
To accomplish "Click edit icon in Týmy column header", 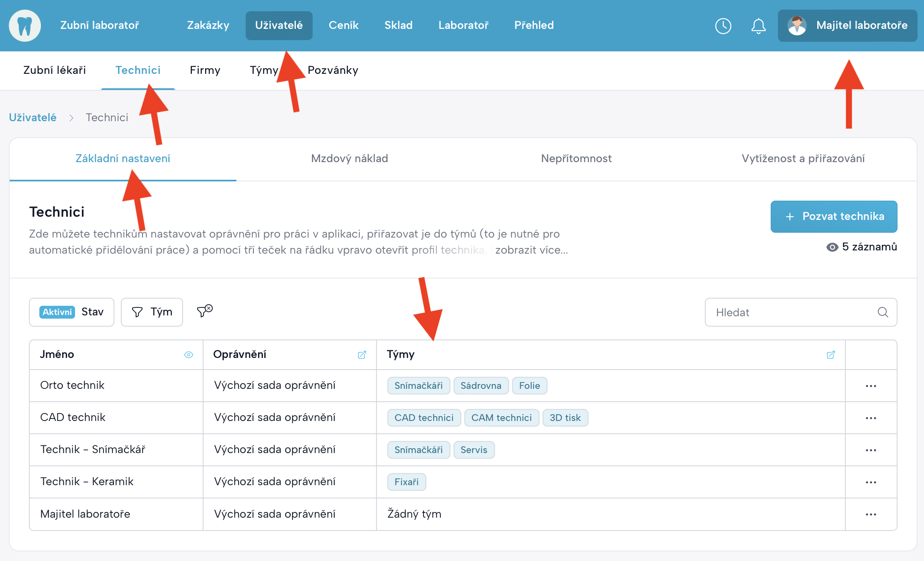I will coord(830,355).
